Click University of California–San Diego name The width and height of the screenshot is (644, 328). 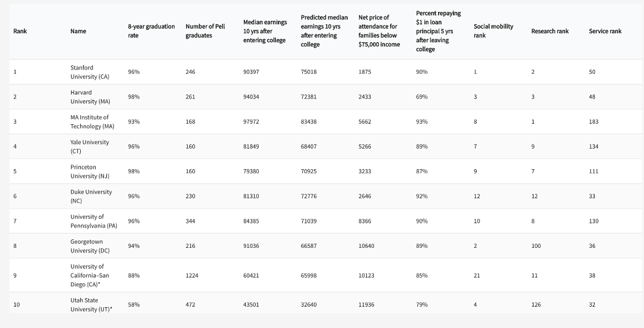(x=90, y=275)
